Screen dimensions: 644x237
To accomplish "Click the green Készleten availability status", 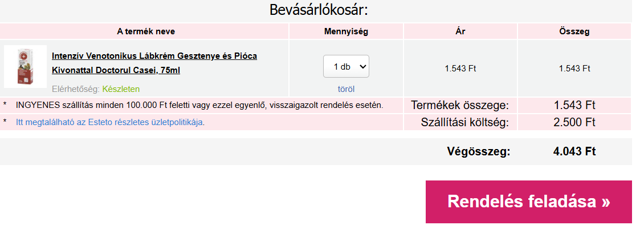I will [x=121, y=89].
